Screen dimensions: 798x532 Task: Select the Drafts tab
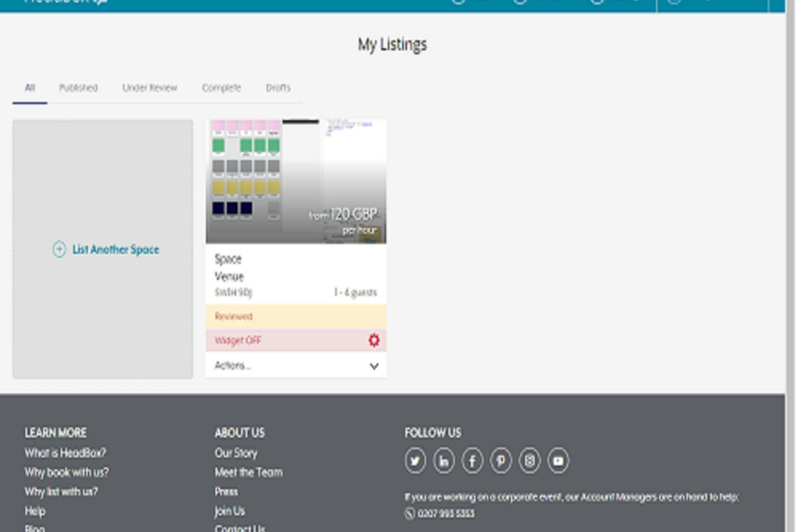click(278, 88)
